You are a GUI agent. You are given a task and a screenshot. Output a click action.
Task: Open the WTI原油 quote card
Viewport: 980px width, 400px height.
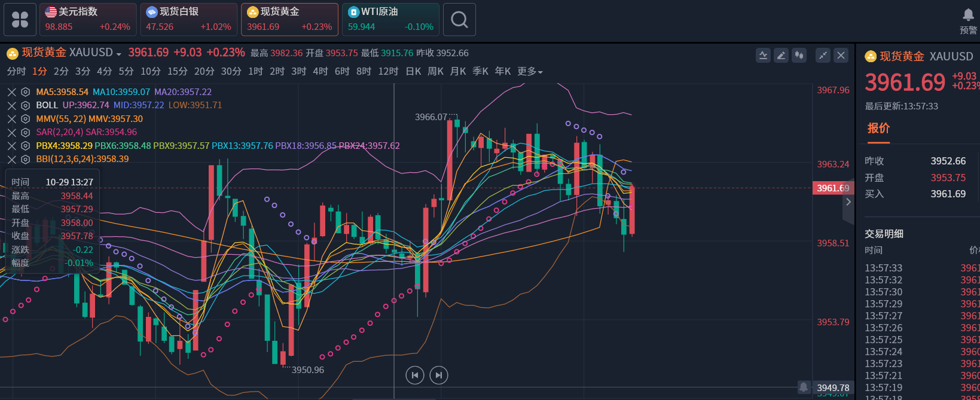point(390,20)
